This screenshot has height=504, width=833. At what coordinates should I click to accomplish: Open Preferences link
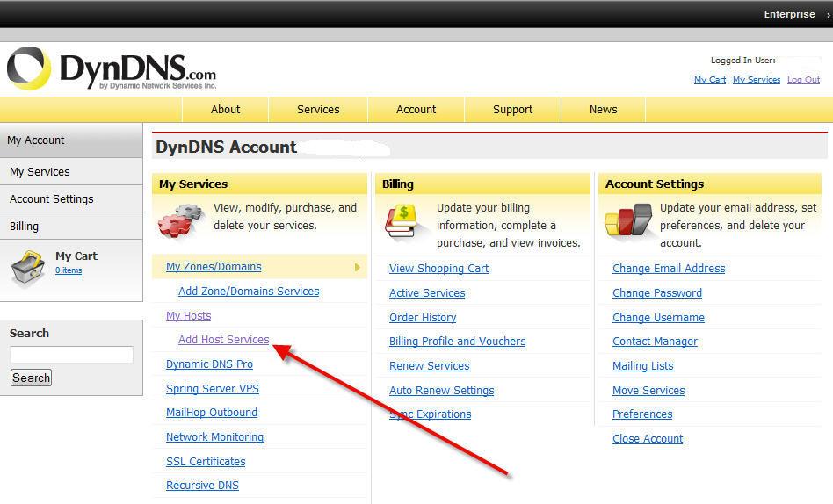642,414
